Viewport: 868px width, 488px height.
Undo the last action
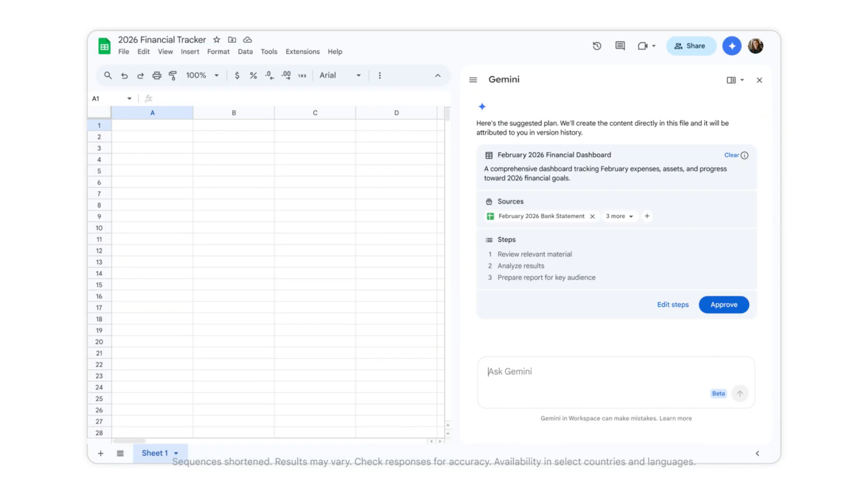125,75
